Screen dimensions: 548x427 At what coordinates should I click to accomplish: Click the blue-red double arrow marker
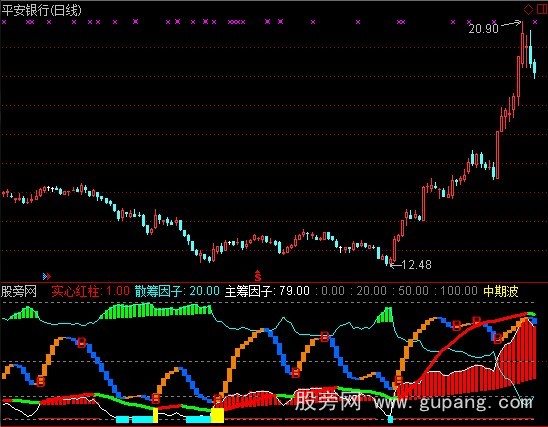46,276
